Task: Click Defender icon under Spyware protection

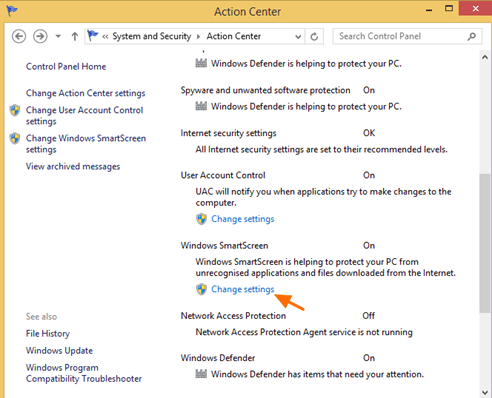Action: point(201,106)
